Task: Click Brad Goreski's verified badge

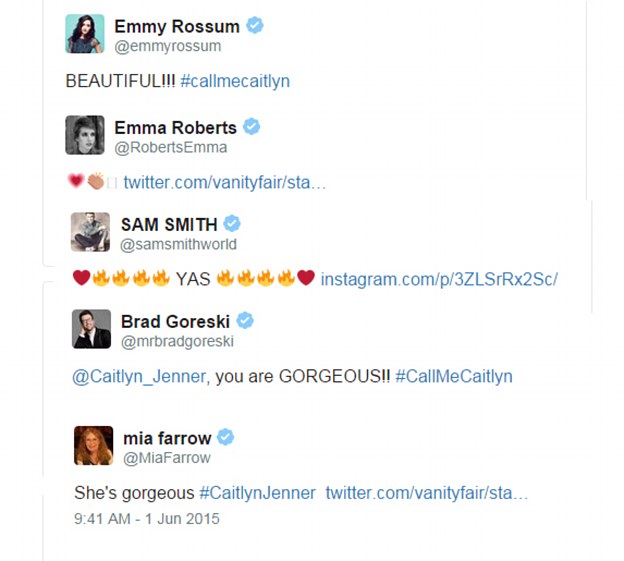Action: (x=245, y=321)
